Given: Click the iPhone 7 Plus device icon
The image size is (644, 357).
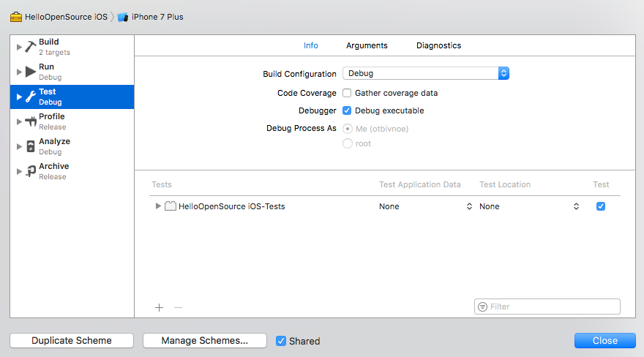Looking at the screenshot, I should pos(123,17).
